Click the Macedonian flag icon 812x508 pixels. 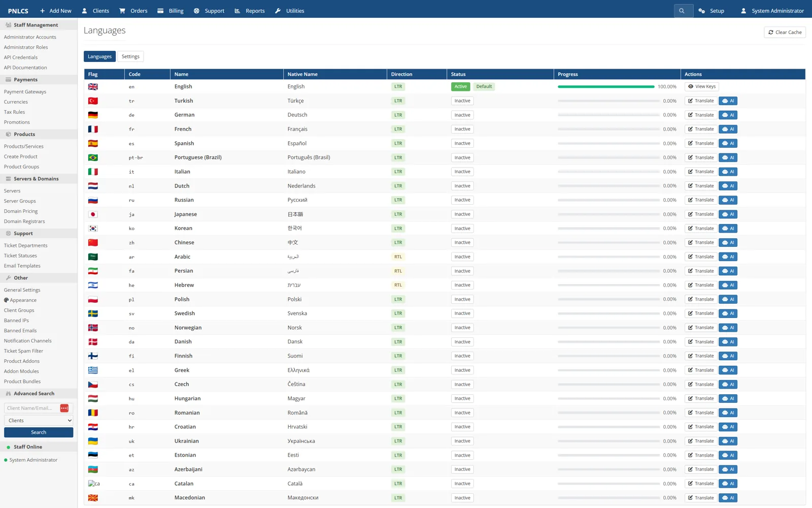[93, 498]
